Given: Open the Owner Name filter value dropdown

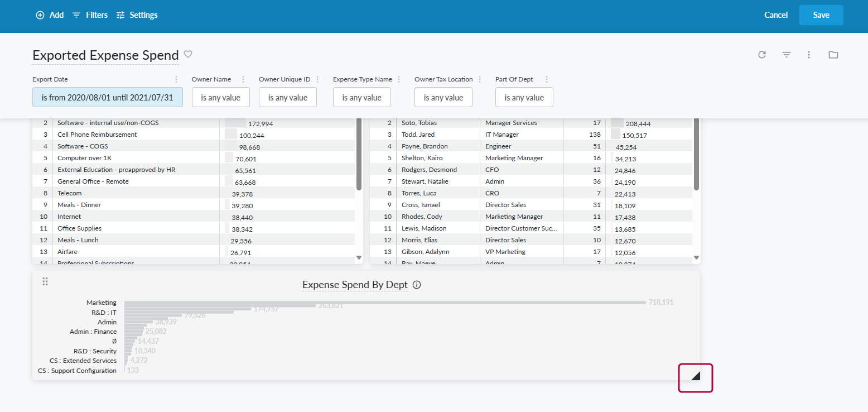Looking at the screenshot, I should tap(220, 98).
